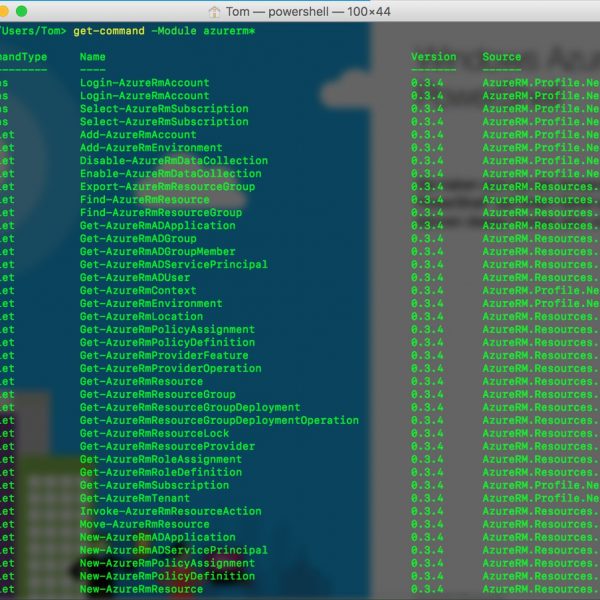Screen dimensions: 600x600
Task: Select the Add-AzureRmEnvironment entry
Action: [151, 148]
